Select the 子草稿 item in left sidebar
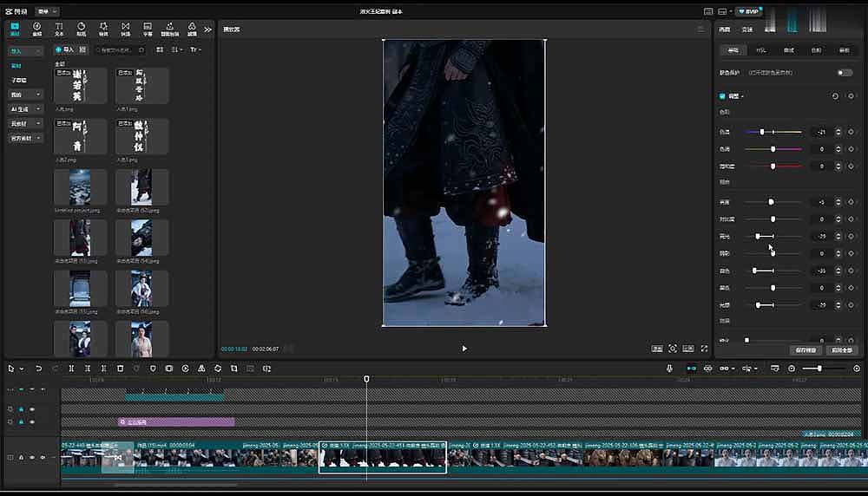 coord(19,80)
